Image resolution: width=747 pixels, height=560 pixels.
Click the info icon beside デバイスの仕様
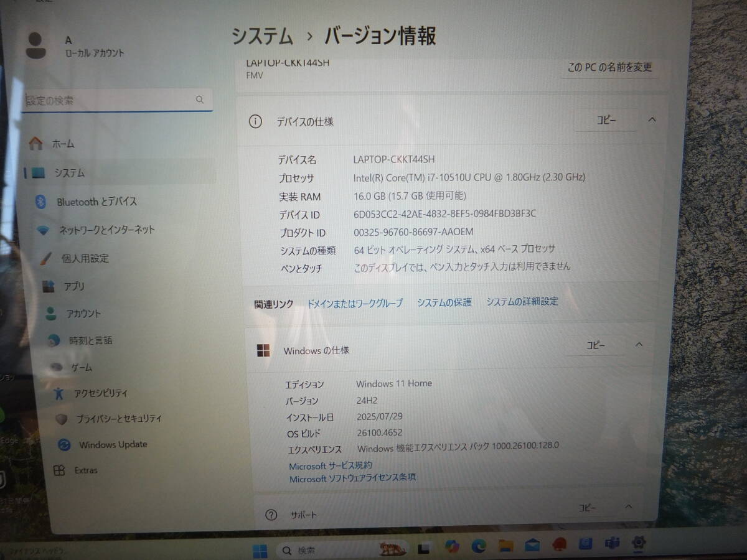pyautogui.click(x=255, y=121)
